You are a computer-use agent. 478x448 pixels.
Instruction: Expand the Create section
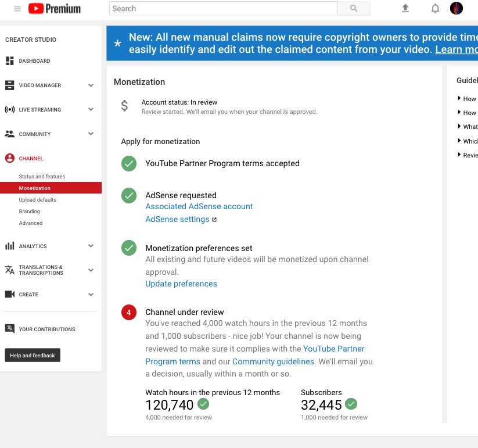[x=91, y=294]
